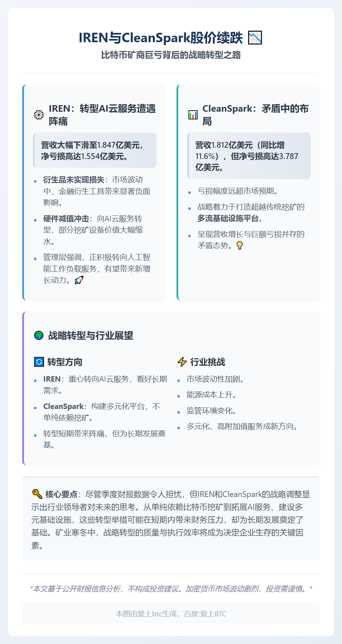Viewport: 342px width, 644px height.
Task: Click the bullet IREN：重心转向AI云服务
Action: (105, 385)
